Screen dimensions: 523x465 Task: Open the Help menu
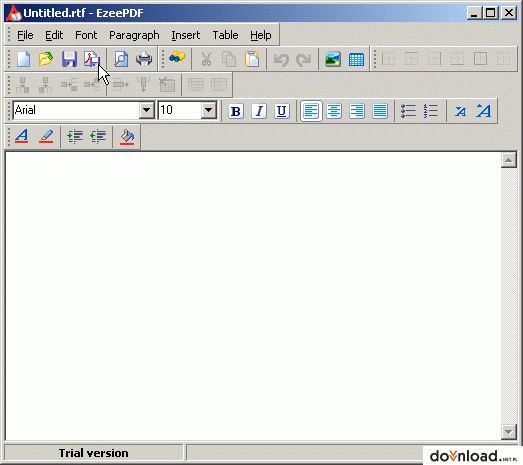pyautogui.click(x=260, y=35)
